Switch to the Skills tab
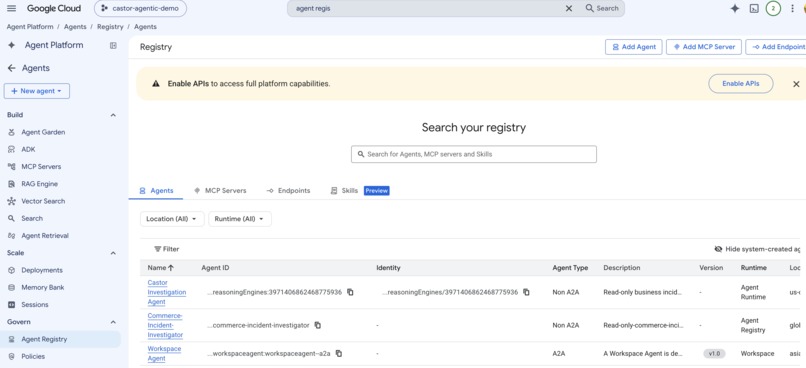806x368 pixels. pos(359,191)
